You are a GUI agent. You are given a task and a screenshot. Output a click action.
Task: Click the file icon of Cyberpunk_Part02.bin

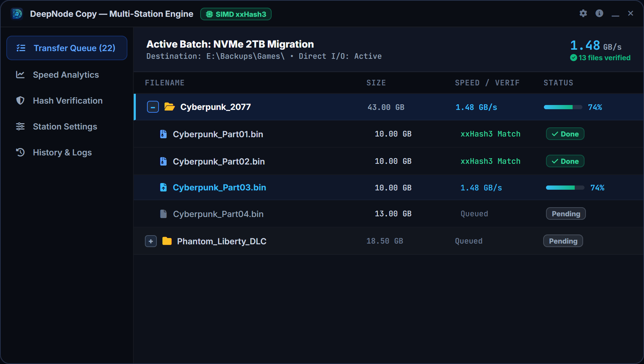click(x=163, y=161)
